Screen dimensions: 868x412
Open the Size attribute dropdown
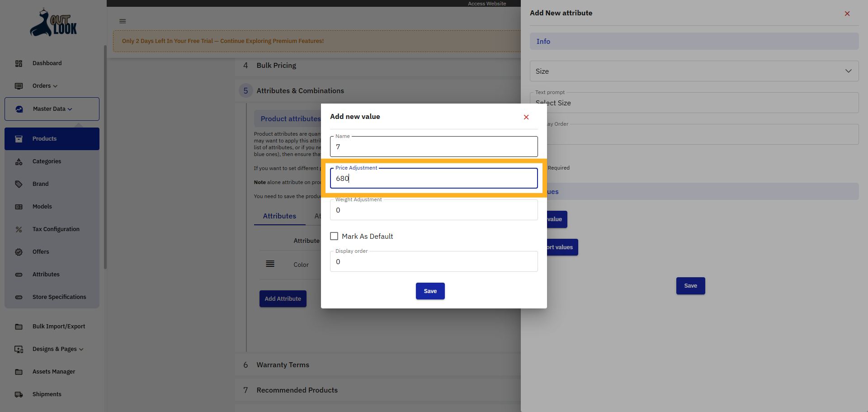click(848, 71)
